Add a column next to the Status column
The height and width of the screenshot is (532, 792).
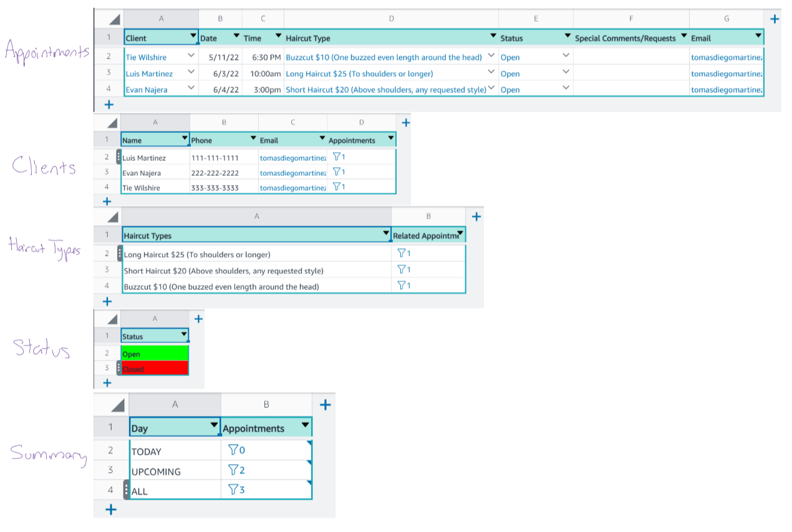click(199, 319)
